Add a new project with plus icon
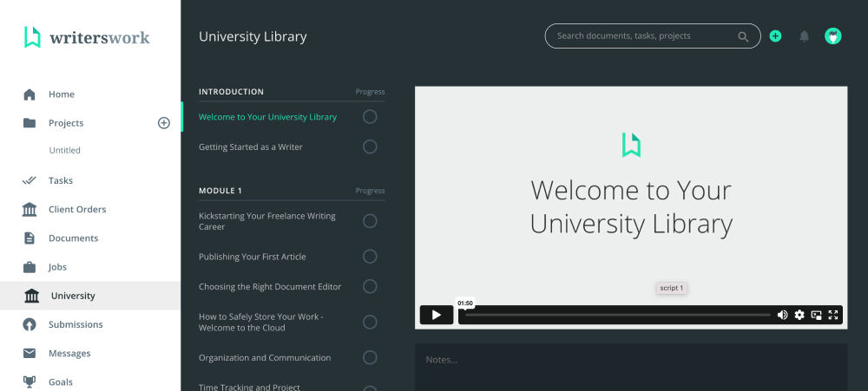868x391 pixels. 163,123
